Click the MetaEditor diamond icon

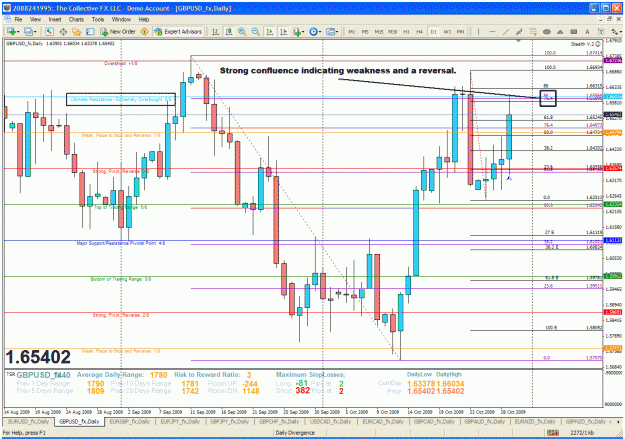click(x=144, y=31)
